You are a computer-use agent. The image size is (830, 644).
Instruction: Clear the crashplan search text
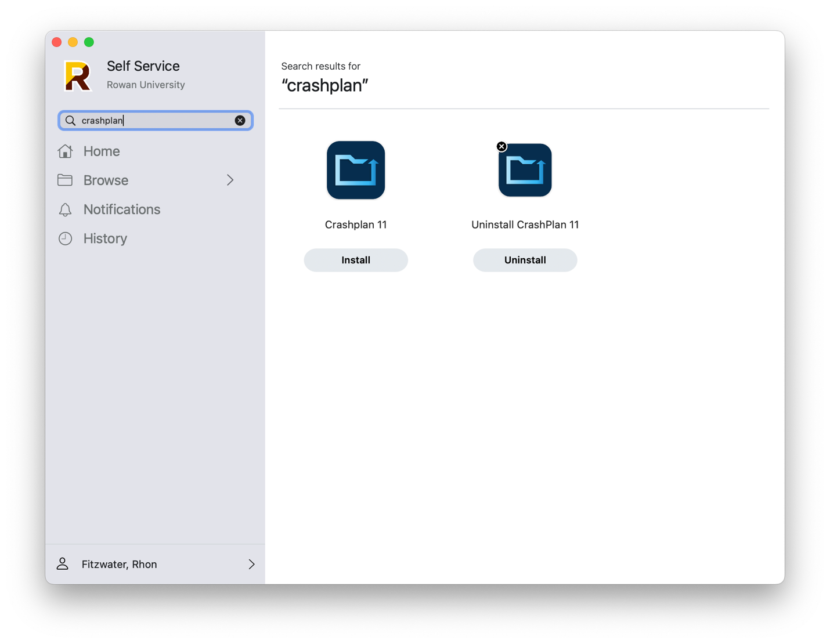click(240, 121)
